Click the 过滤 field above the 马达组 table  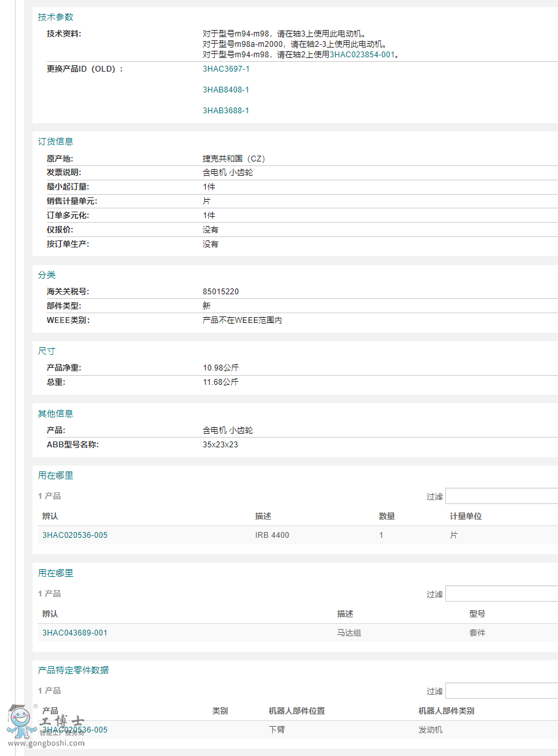(x=501, y=594)
